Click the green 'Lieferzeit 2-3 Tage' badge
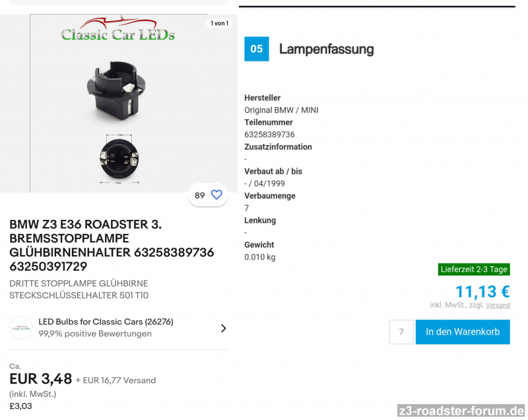 click(474, 269)
